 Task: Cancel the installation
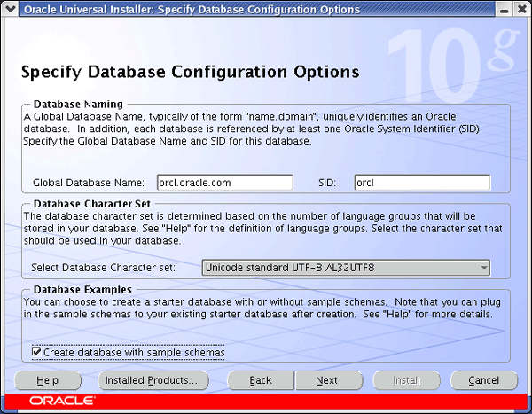click(483, 380)
